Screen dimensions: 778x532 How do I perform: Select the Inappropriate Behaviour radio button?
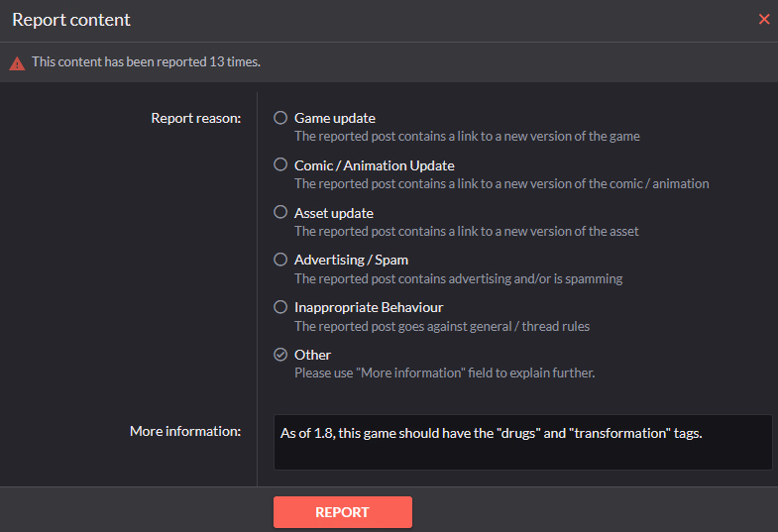click(280, 307)
